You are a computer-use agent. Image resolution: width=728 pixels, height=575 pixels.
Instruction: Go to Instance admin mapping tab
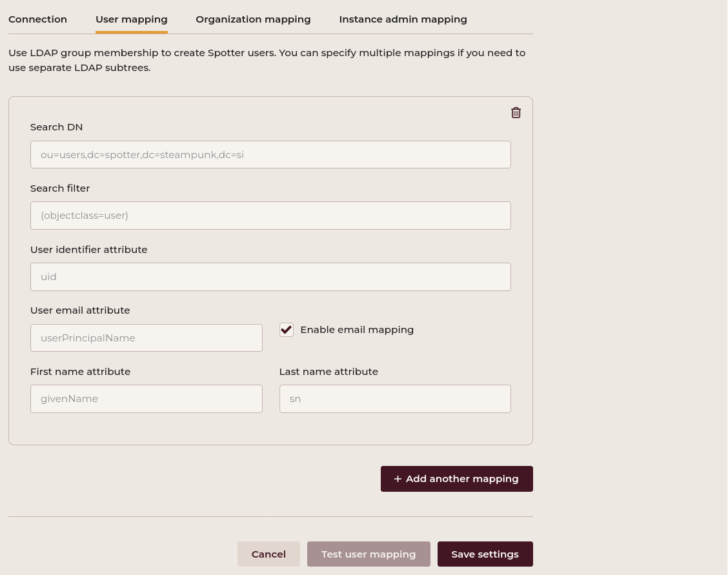[403, 19]
